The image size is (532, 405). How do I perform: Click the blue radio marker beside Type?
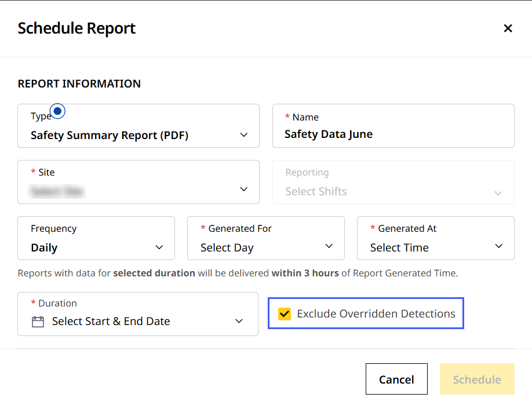pos(58,111)
